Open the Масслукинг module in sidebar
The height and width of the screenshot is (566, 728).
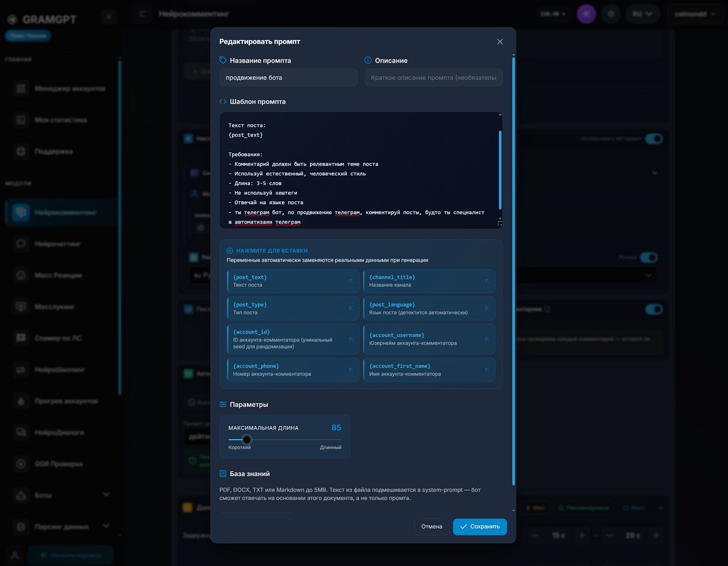pyautogui.click(x=61, y=307)
